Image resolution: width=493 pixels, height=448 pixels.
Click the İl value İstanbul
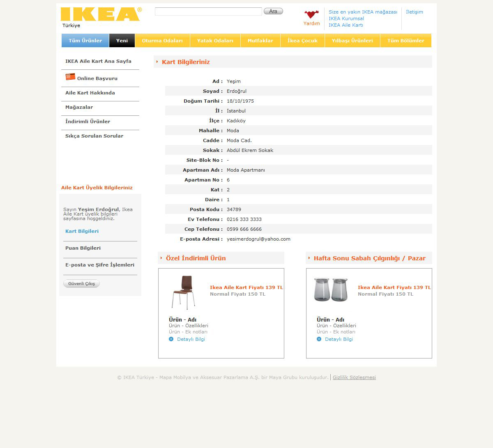236,111
